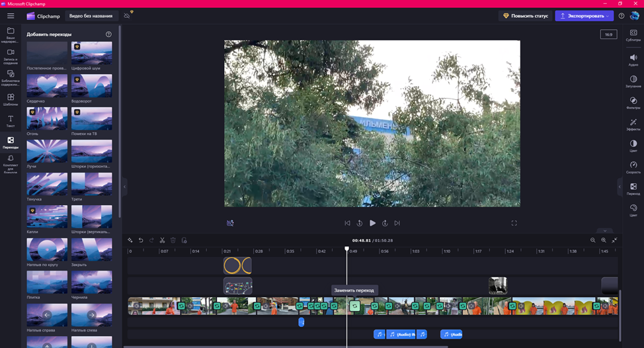Open Текст sidebar tab
This screenshot has height=348, width=644.
point(11,121)
